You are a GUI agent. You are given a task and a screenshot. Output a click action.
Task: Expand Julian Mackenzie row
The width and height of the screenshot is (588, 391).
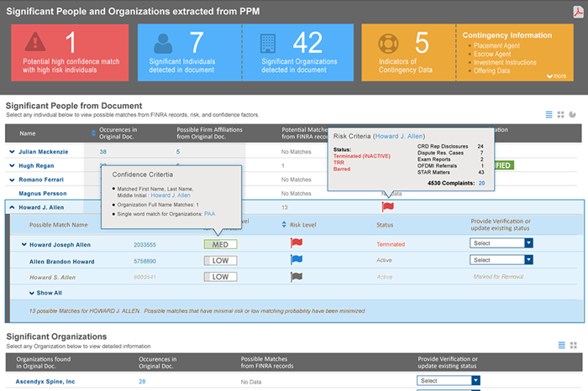tap(13, 152)
